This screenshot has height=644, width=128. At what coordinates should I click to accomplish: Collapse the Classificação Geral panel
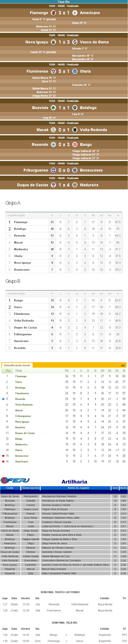click(x=123, y=366)
